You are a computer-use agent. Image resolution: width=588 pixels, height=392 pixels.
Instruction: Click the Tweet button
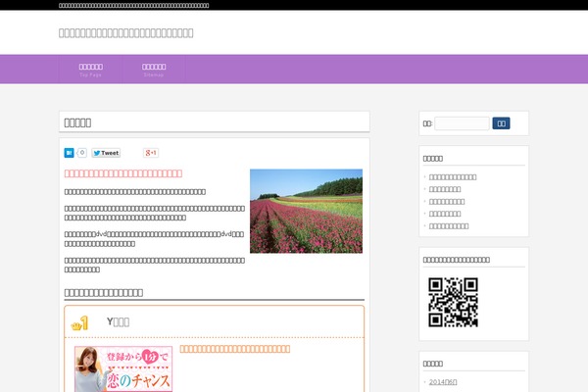click(106, 153)
